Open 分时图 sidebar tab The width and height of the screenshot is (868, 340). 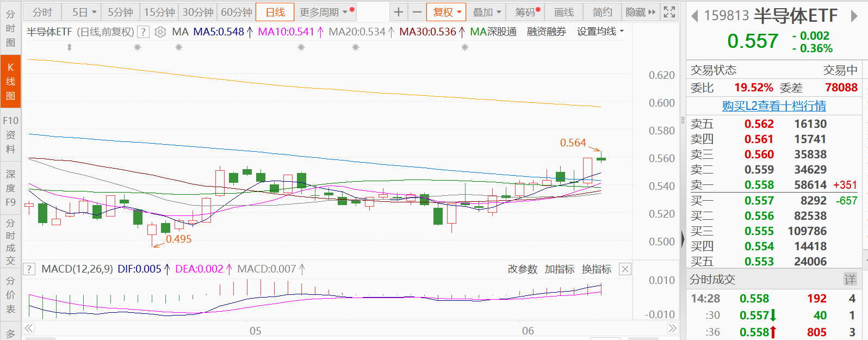(10, 28)
